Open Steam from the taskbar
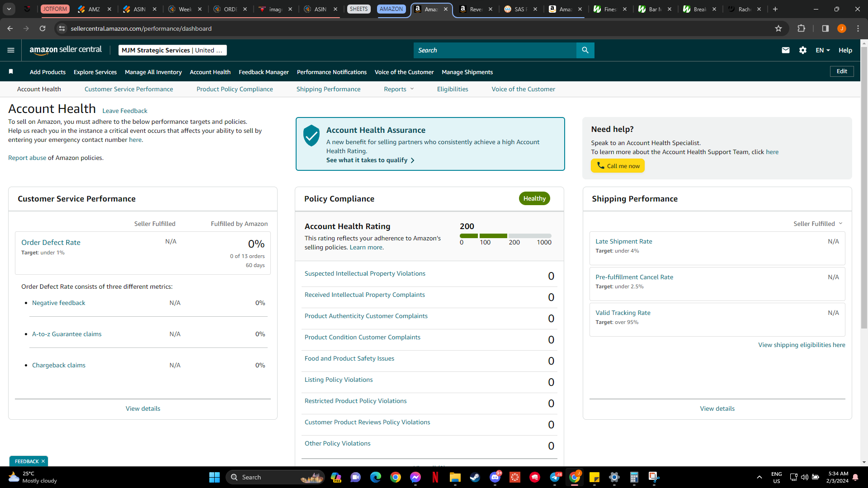The width and height of the screenshot is (868, 488). (x=475, y=477)
